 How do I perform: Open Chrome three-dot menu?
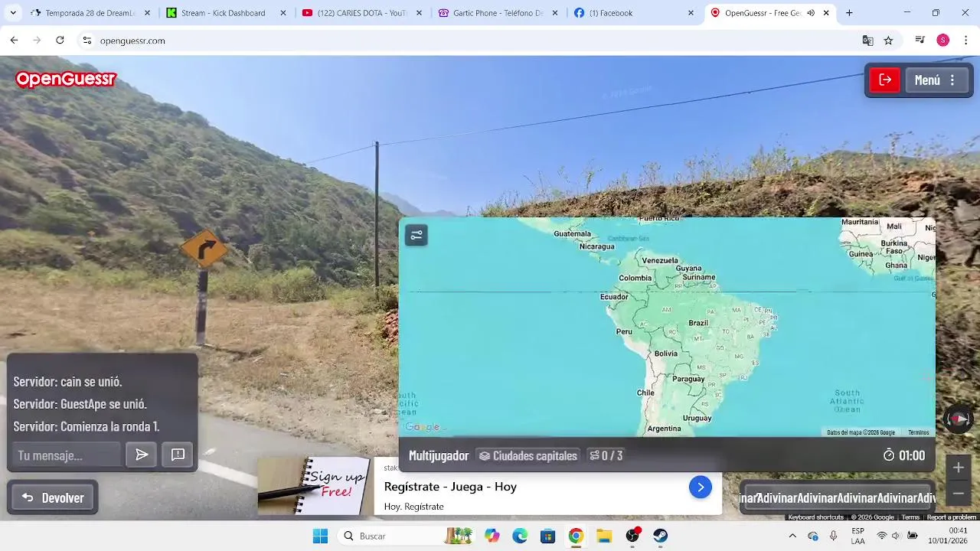965,41
